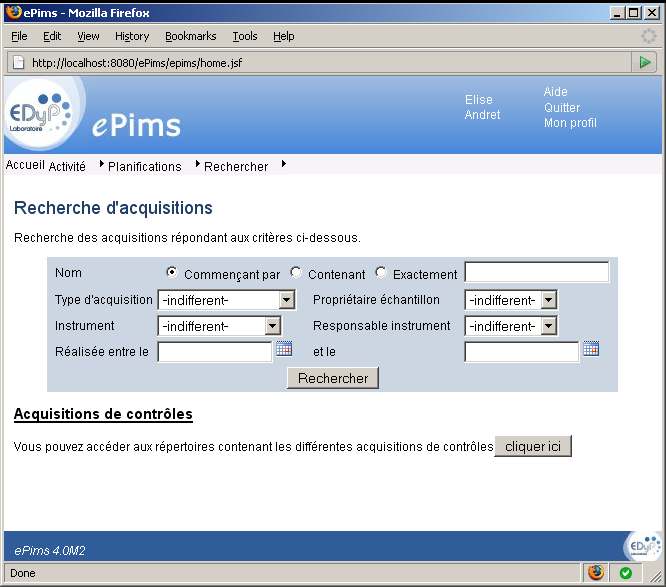Expand the 'Type d'acquisition' dropdown

tap(286, 300)
